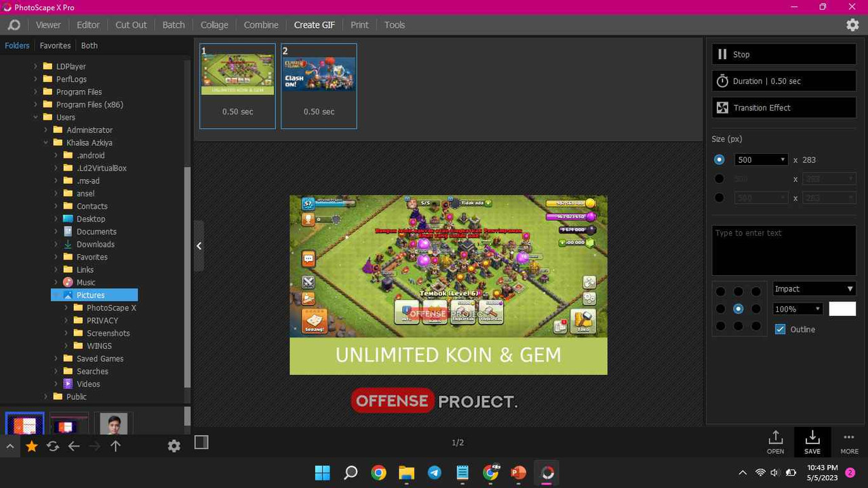Open the Cut Out tab
This screenshot has width=868, height=488.
point(131,25)
